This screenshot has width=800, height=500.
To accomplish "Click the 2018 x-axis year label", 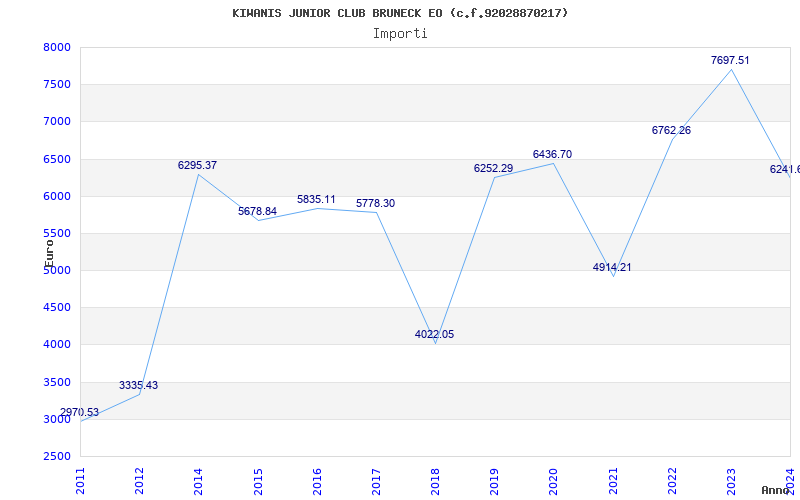I will [435, 481].
